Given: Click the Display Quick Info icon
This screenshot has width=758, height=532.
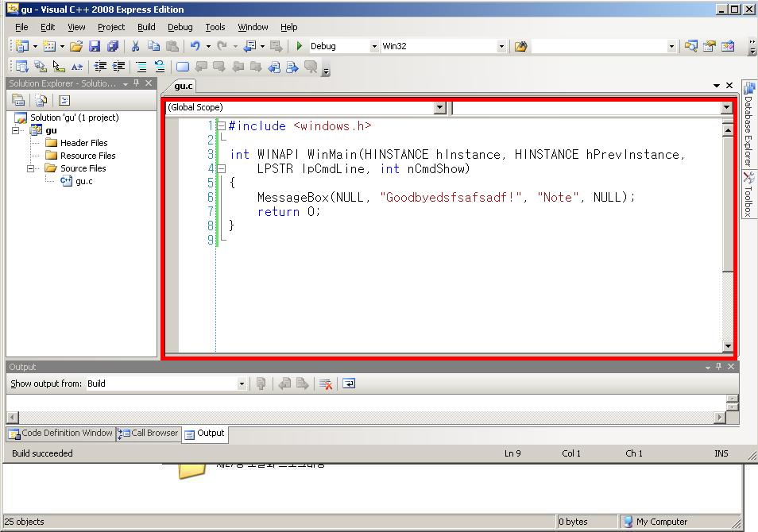Looking at the screenshot, I should tap(59, 67).
